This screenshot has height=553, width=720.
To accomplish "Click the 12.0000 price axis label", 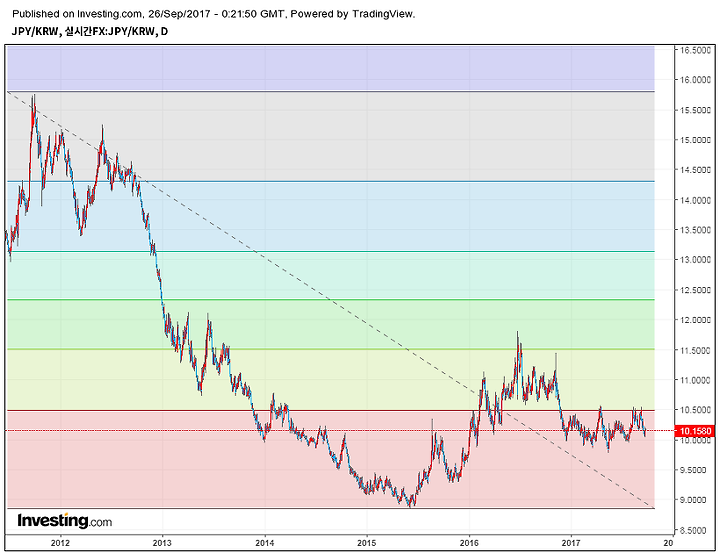I will coord(696,320).
